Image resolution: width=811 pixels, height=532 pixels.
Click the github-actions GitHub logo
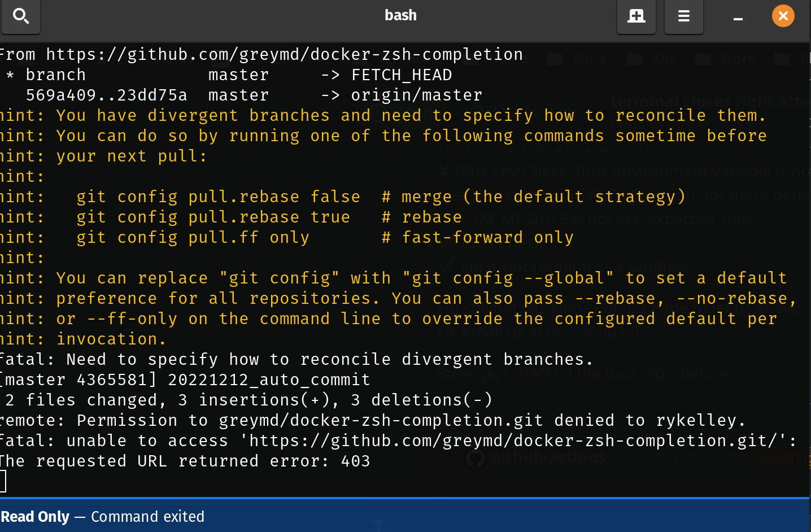click(476, 457)
